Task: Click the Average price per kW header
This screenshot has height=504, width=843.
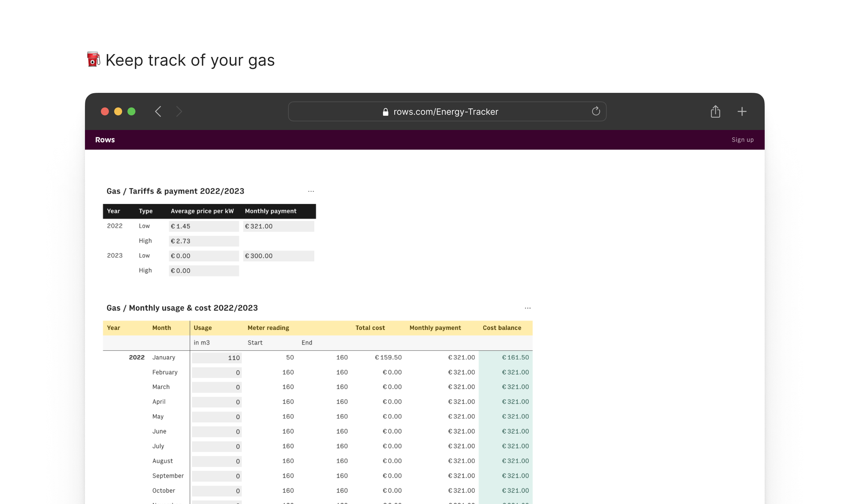Action: [x=202, y=211]
